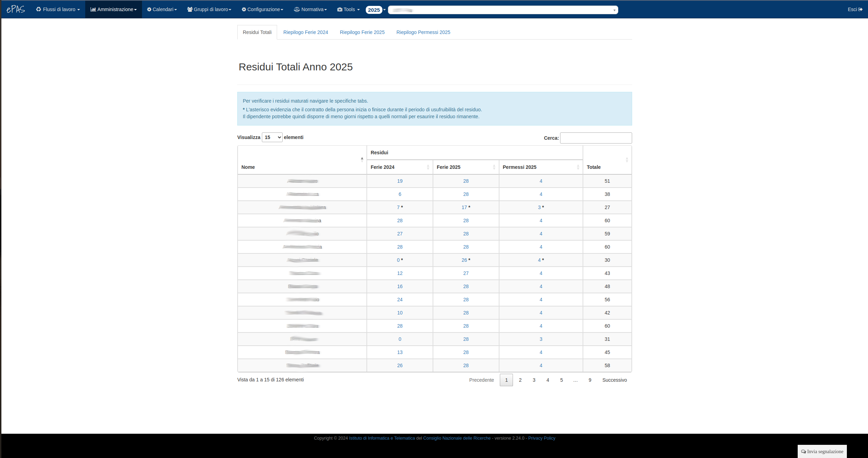Sort by Ferie 2024 column arrows

click(x=428, y=167)
